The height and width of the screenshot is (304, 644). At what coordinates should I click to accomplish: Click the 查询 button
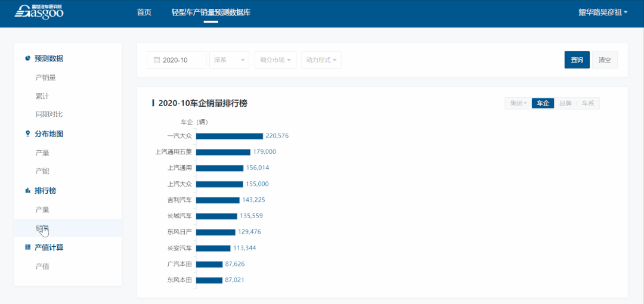[577, 60]
